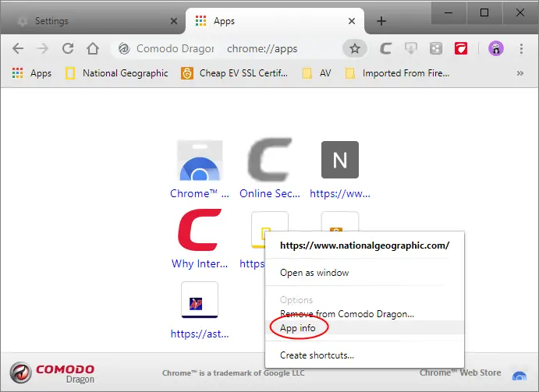Select App info in context menu
Image resolution: width=539 pixels, height=392 pixels.
point(365,328)
